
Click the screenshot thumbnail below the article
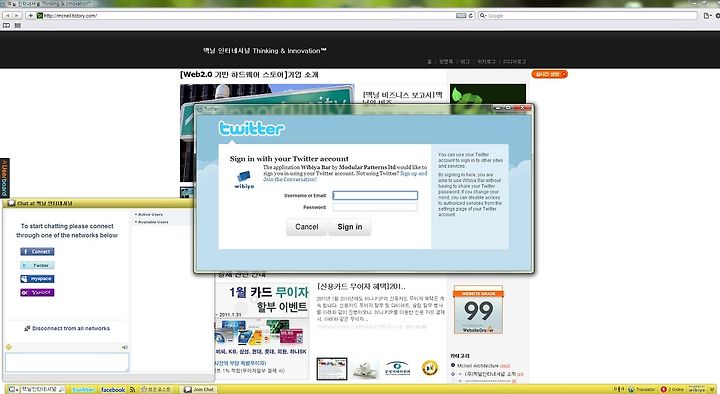pos(332,369)
